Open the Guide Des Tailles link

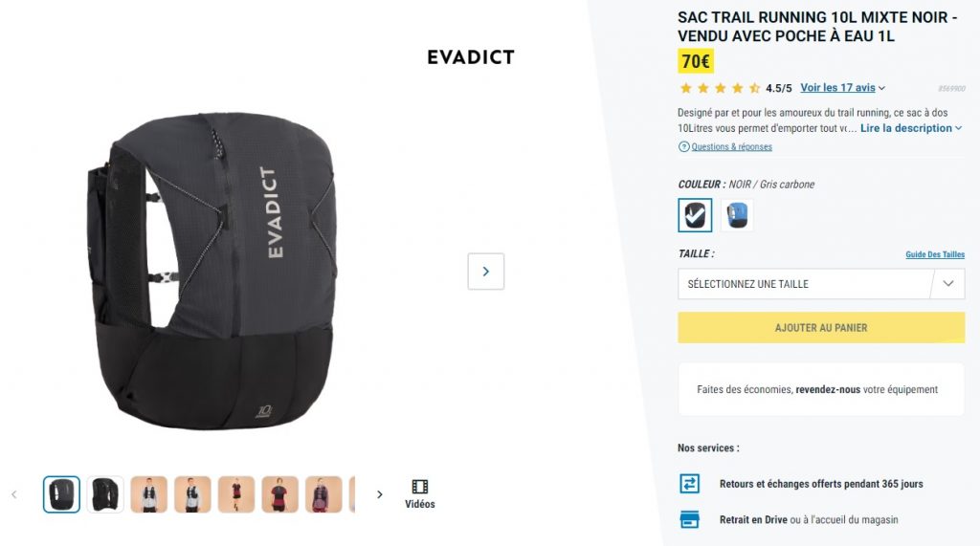(x=935, y=254)
